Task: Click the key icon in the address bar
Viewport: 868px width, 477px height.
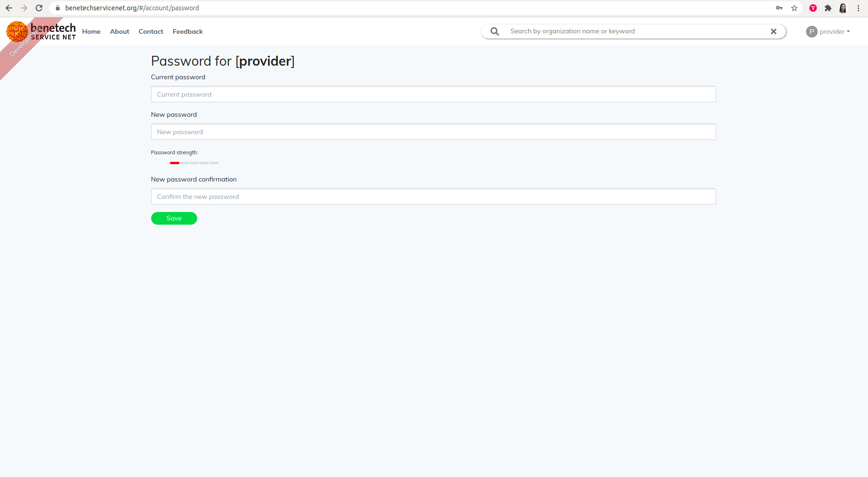Action: (x=779, y=8)
